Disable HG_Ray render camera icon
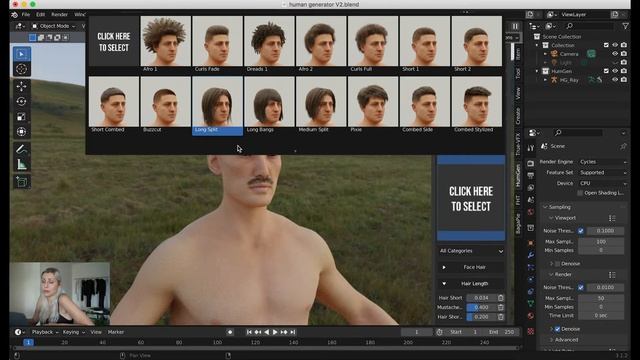 pyautogui.click(x=624, y=80)
